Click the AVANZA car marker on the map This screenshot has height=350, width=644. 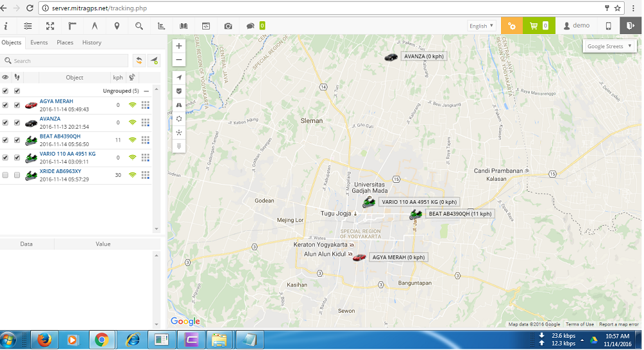tap(391, 57)
